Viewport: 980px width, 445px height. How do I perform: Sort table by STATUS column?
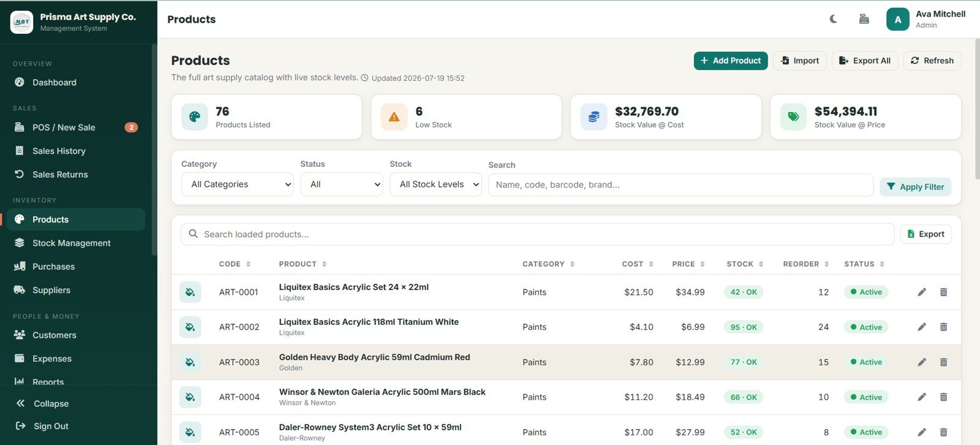click(x=864, y=264)
